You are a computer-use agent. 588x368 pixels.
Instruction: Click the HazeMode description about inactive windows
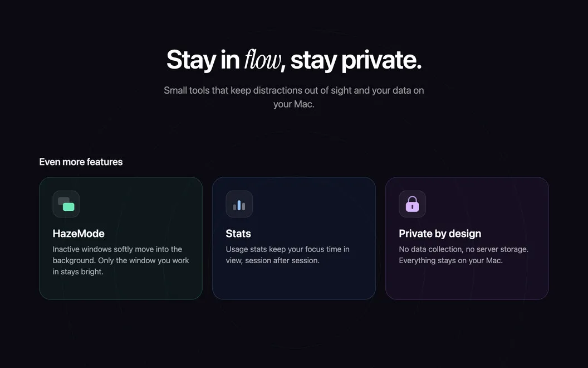tap(121, 260)
